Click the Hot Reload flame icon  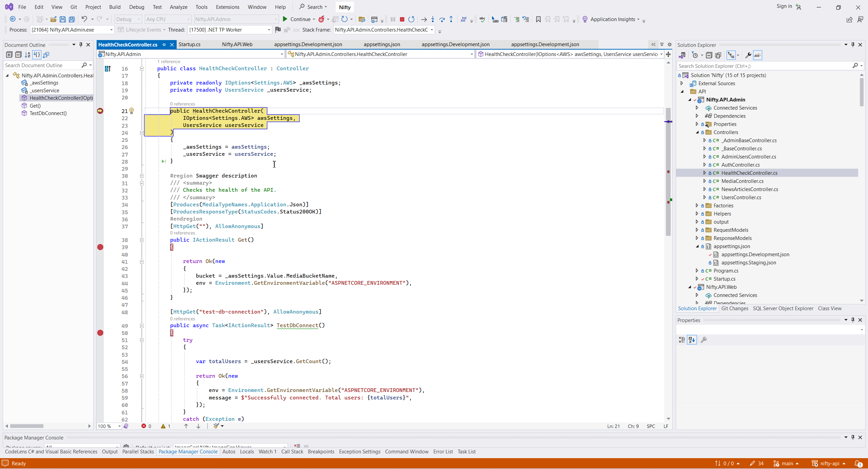321,19
